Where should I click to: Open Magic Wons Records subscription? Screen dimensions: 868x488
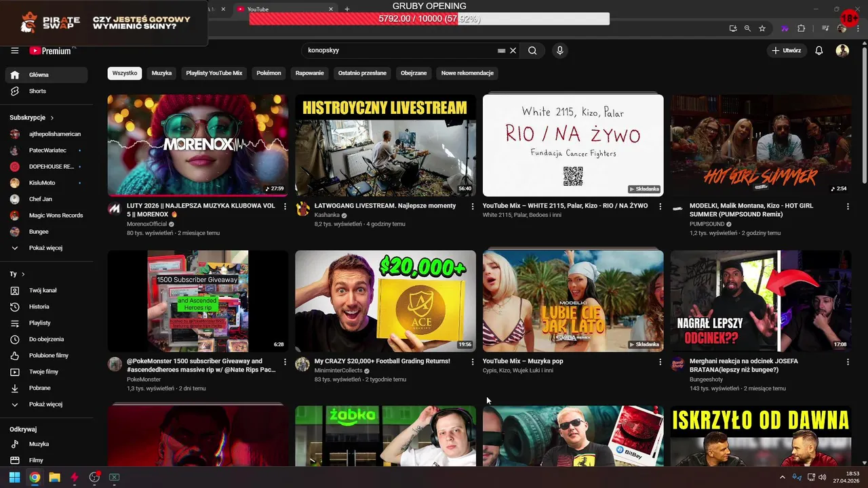tap(46, 216)
